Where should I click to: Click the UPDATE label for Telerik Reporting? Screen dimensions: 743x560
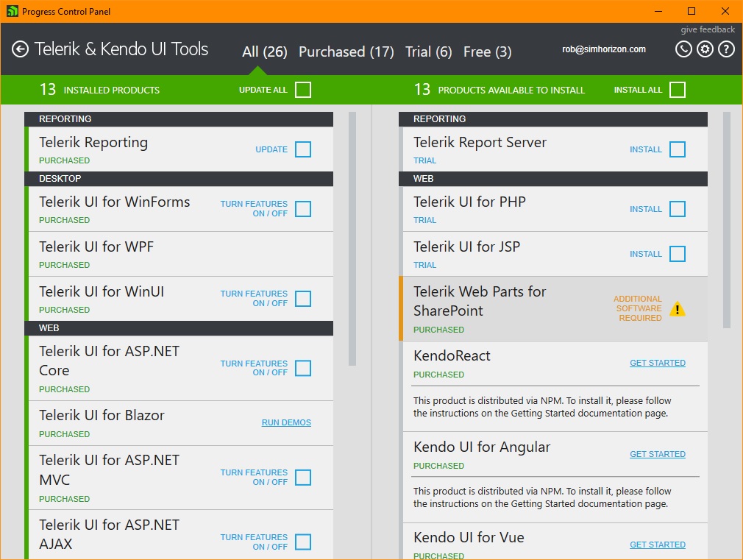coord(271,149)
